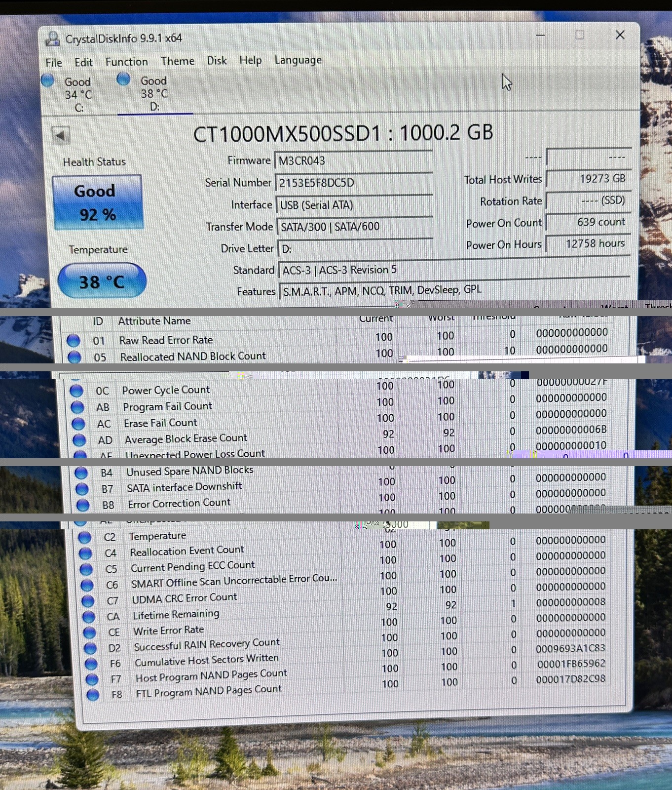Click Power On Count value 639 count
Image resolution: width=672 pixels, height=790 pixels.
pos(588,222)
